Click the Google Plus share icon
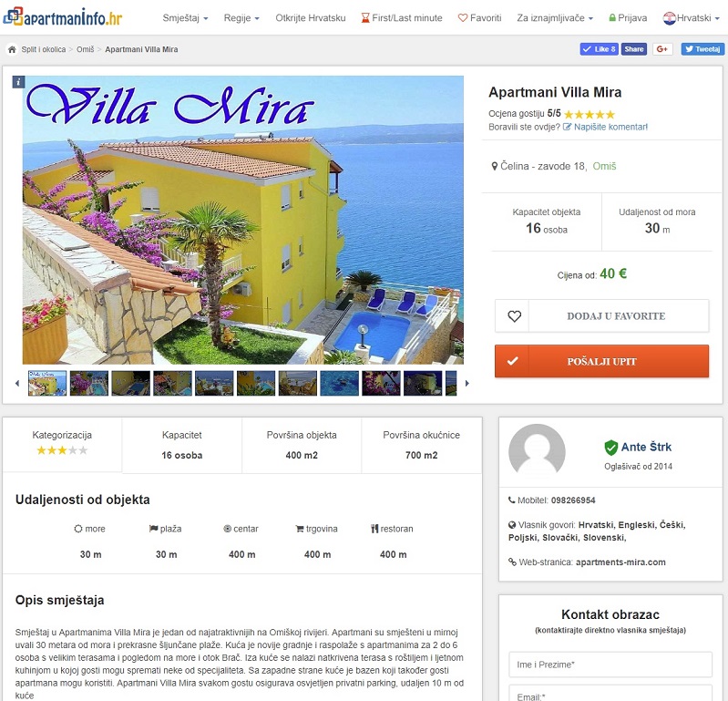 click(x=662, y=49)
